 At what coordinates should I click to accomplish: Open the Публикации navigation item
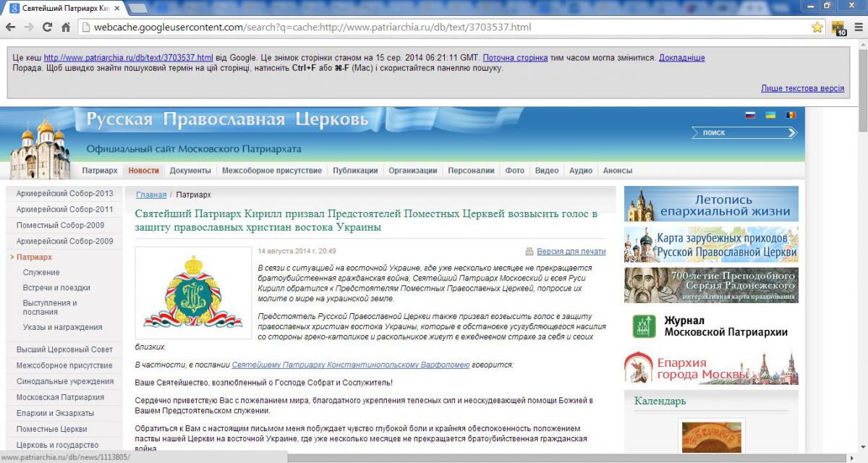[355, 171]
